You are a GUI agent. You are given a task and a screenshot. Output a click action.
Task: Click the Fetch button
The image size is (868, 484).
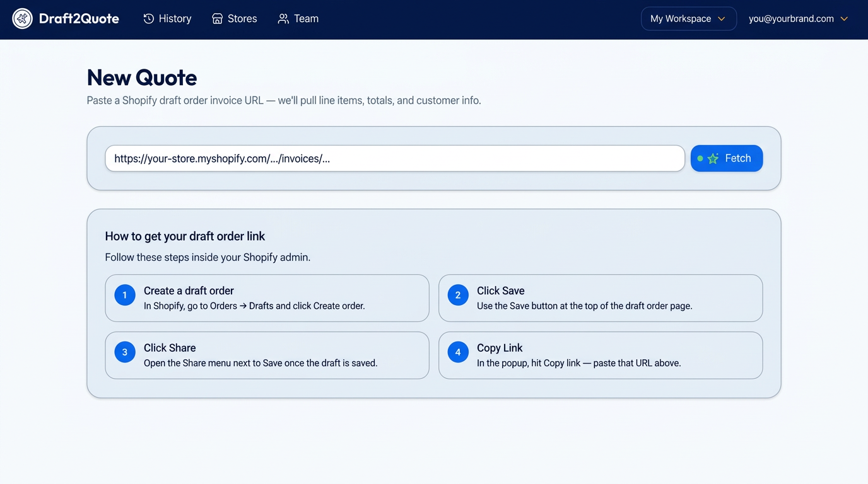[x=727, y=159]
